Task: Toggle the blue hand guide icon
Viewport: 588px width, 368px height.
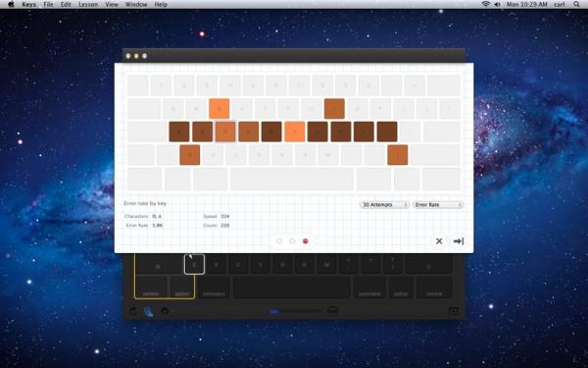Action: [149, 311]
